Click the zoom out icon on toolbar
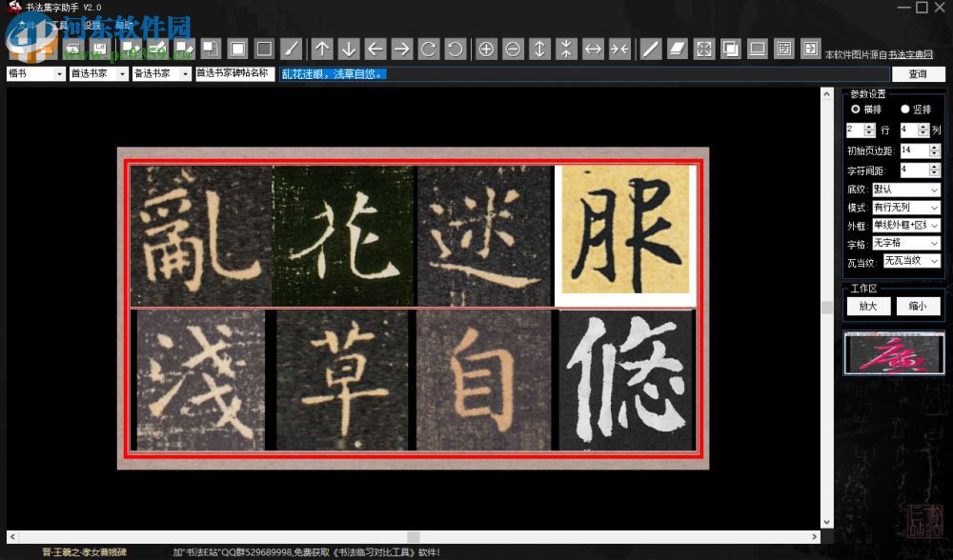 (x=513, y=49)
